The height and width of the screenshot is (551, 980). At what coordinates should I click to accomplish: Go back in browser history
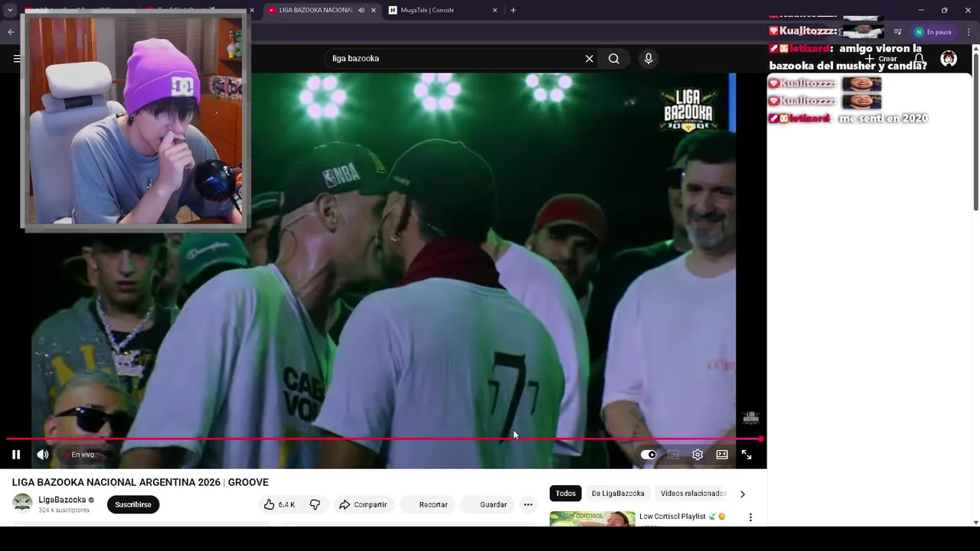click(11, 32)
